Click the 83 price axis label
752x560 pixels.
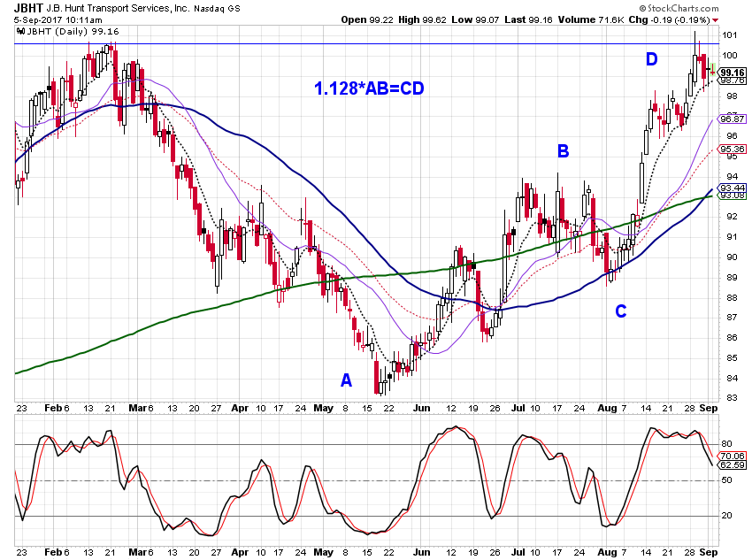click(732, 397)
